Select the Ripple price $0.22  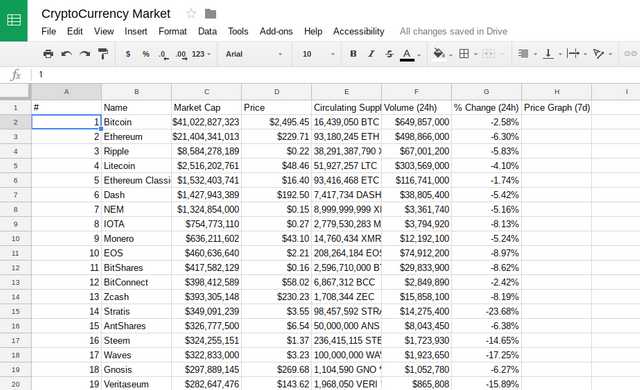click(x=277, y=151)
